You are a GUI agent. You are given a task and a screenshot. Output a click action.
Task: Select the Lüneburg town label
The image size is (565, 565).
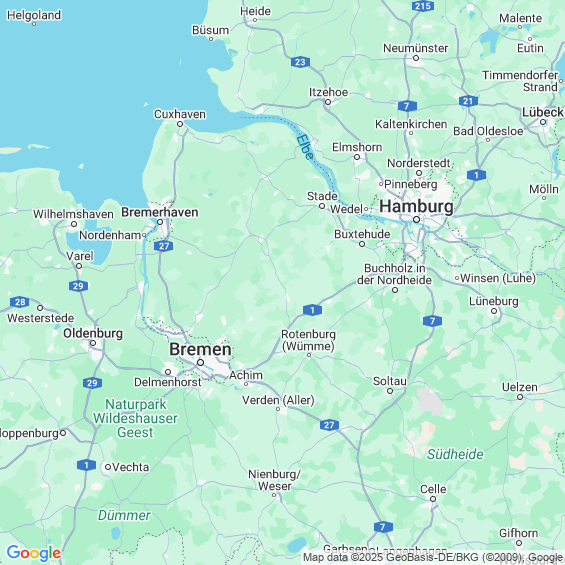tap(494, 301)
